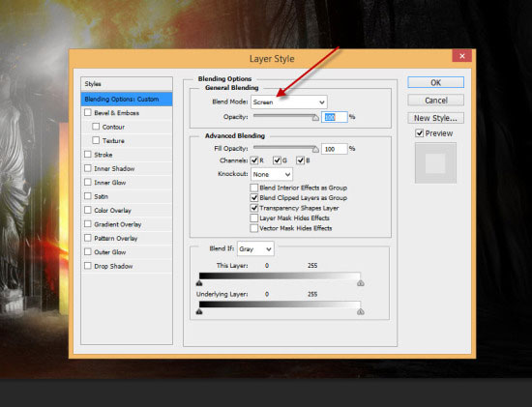Open the Blend If dropdown

pyautogui.click(x=255, y=249)
